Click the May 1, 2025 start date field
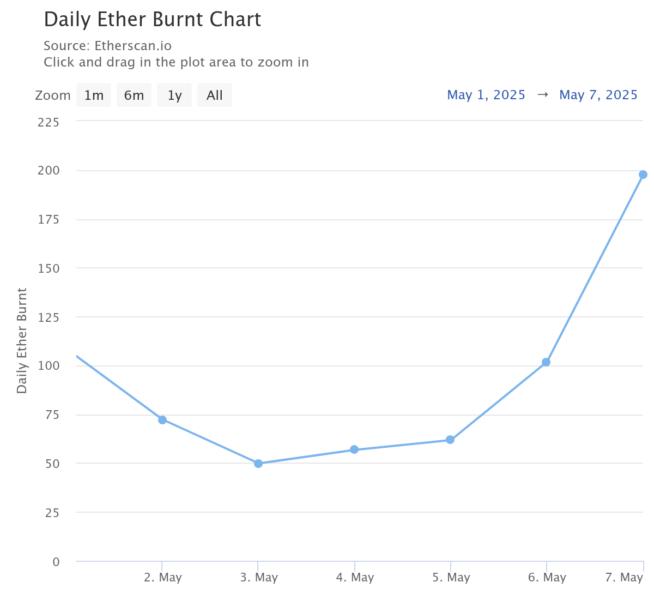Screen dimensions: 654x600 click(486, 95)
